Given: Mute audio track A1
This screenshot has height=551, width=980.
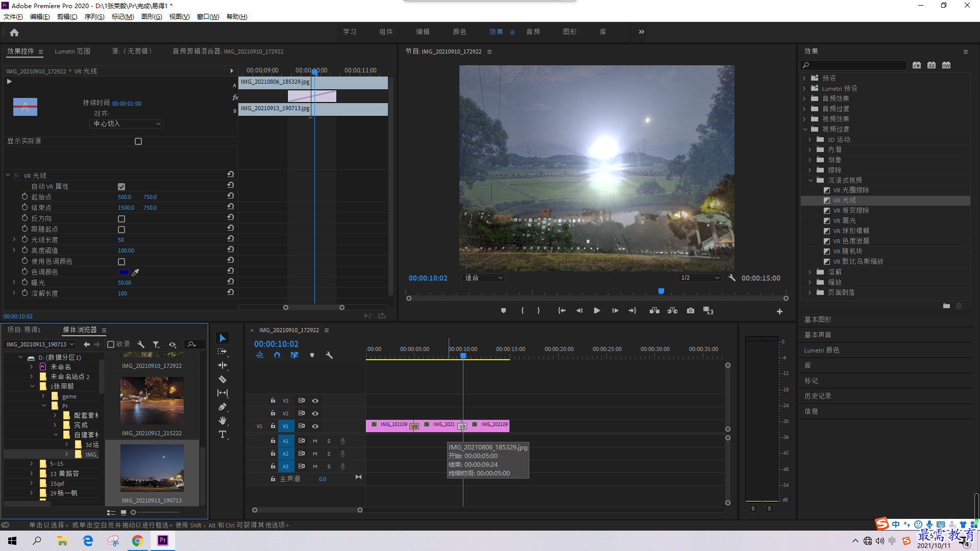Looking at the screenshot, I should click(x=315, y=441).
